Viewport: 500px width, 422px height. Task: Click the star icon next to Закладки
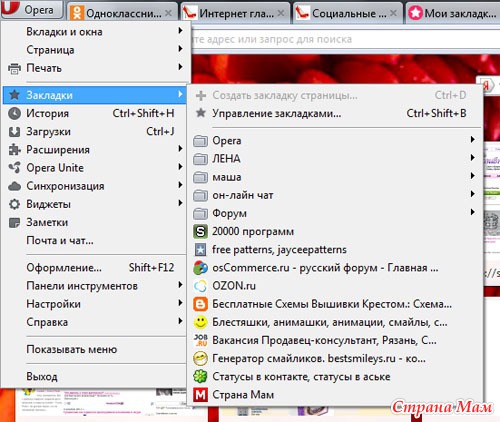tap(14, 95)
